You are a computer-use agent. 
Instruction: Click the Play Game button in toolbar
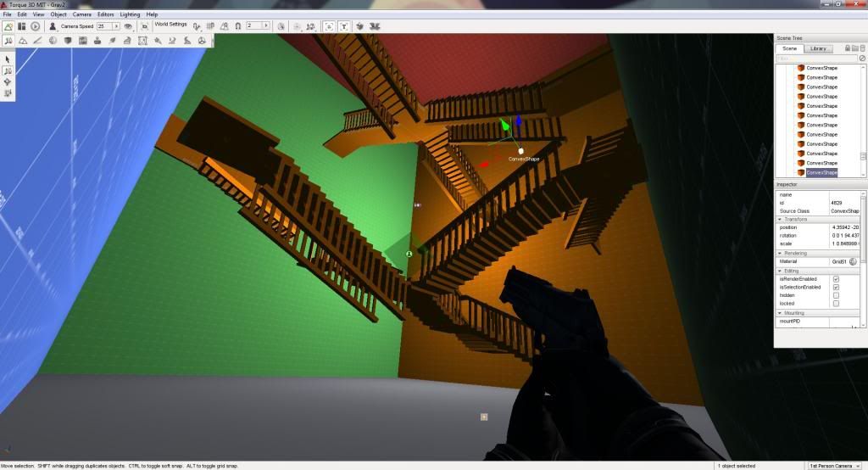[36, 26]
